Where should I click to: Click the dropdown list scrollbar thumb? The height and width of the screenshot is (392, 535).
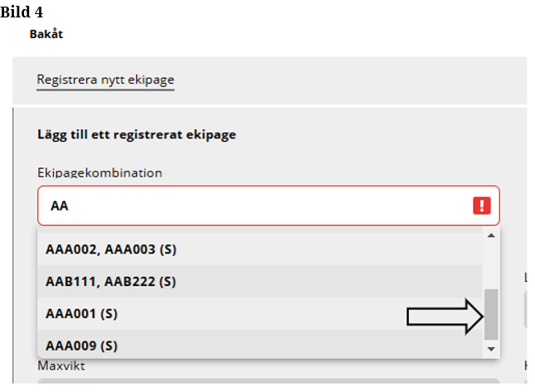click(491, 314)
